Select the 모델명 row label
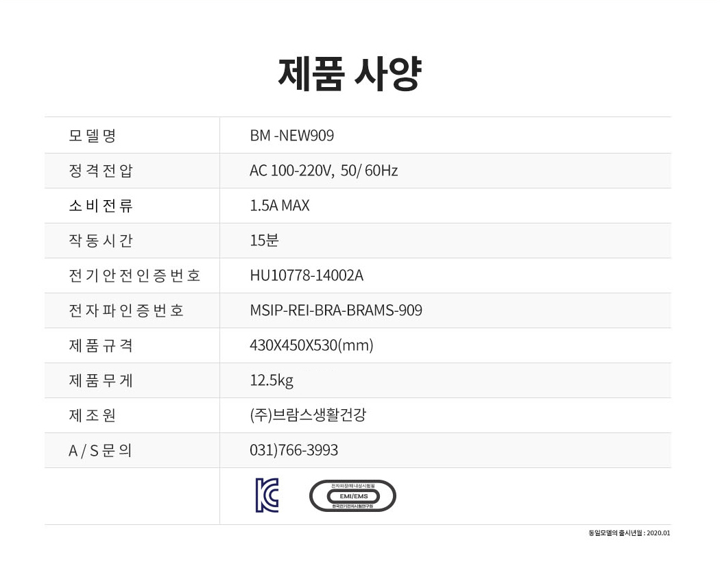 click(x=93, y=136)
